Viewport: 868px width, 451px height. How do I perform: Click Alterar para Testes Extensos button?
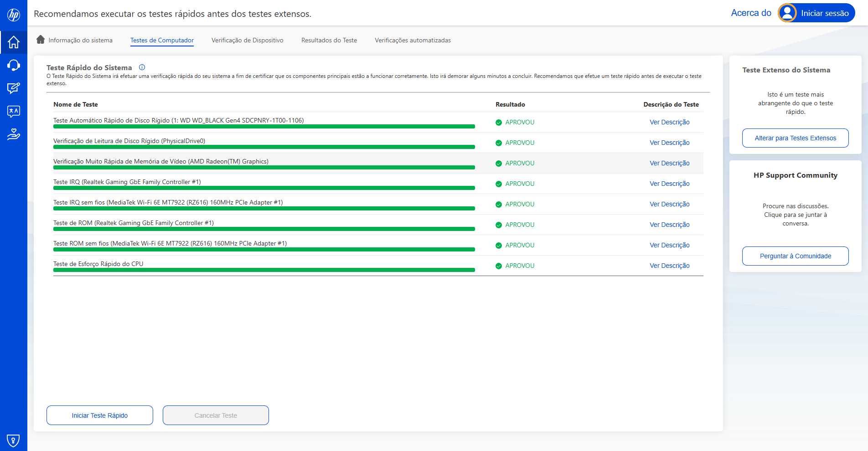(795, 138)
